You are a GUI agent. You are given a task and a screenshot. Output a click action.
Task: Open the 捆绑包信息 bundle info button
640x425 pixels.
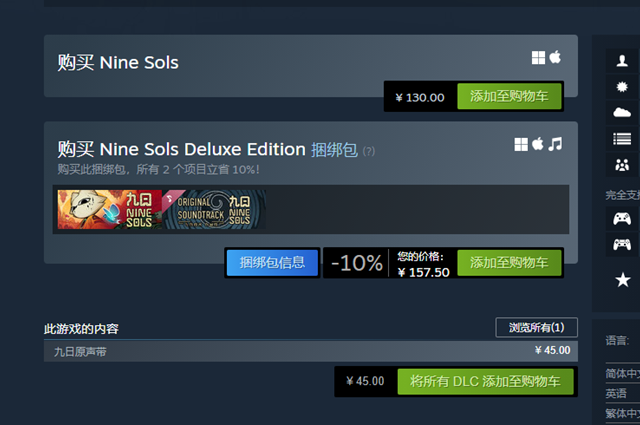272,263
